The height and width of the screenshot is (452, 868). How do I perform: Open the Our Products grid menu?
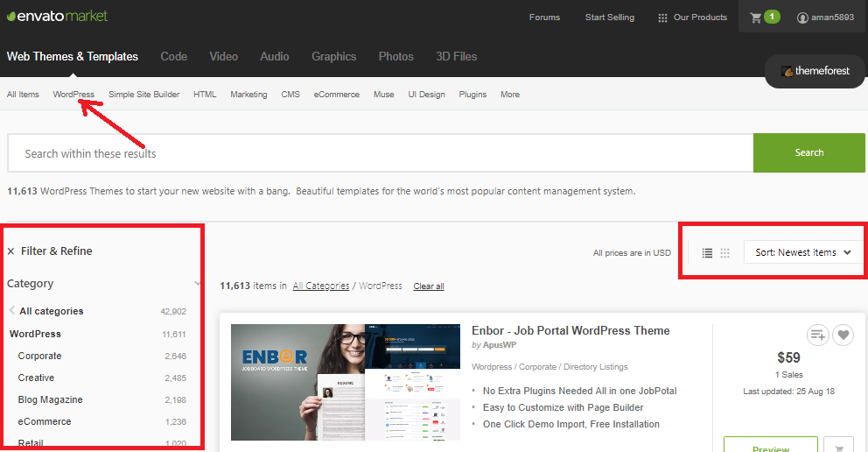(x=692, y=18)
